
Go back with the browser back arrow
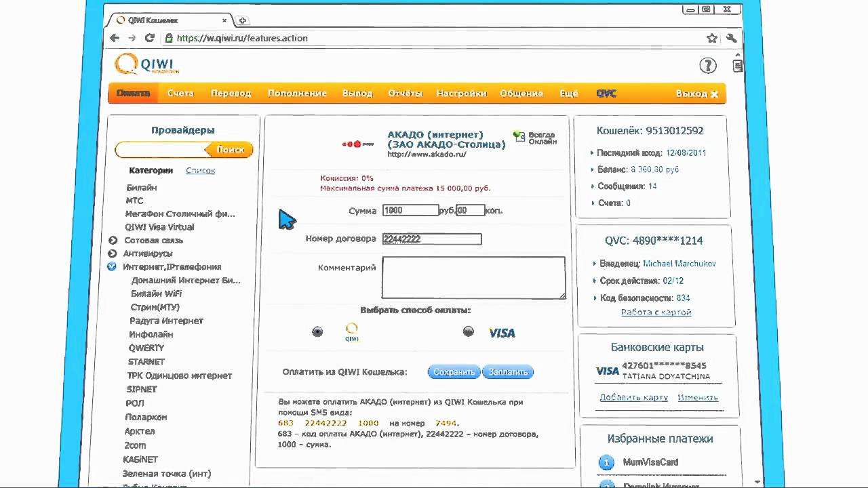[115, 39]
